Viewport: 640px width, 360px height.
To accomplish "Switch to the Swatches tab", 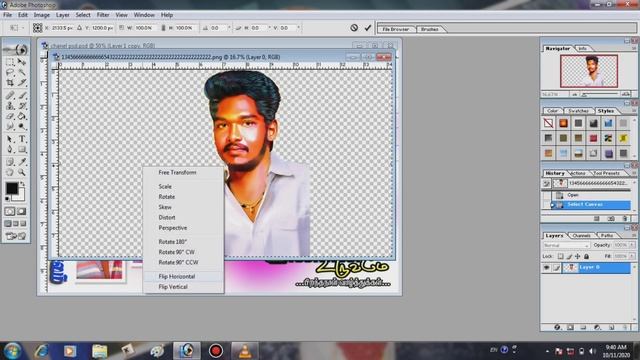I will [x=578, y=111].
